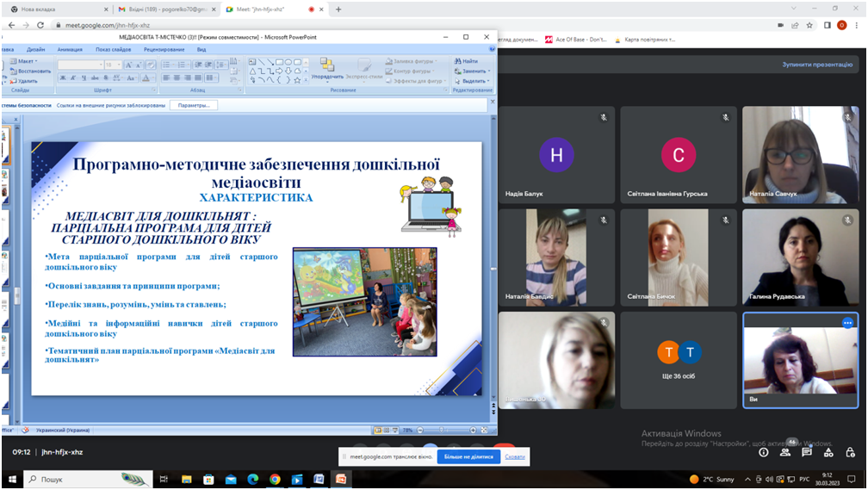Open Meet activities panel icon
868x490 pixels.
tap(828, 452)
